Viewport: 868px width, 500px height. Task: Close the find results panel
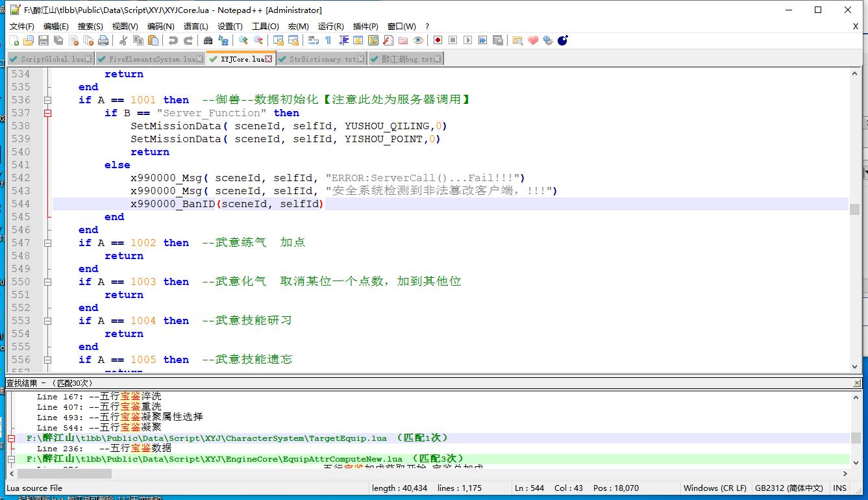[x=858, y=384]
